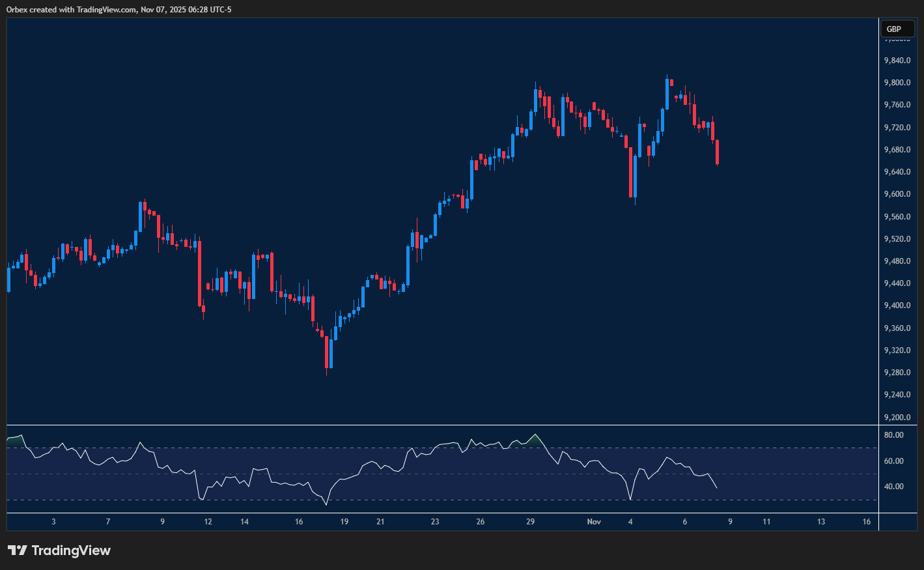Click the 40.00 label on the RSI scale

893,487
